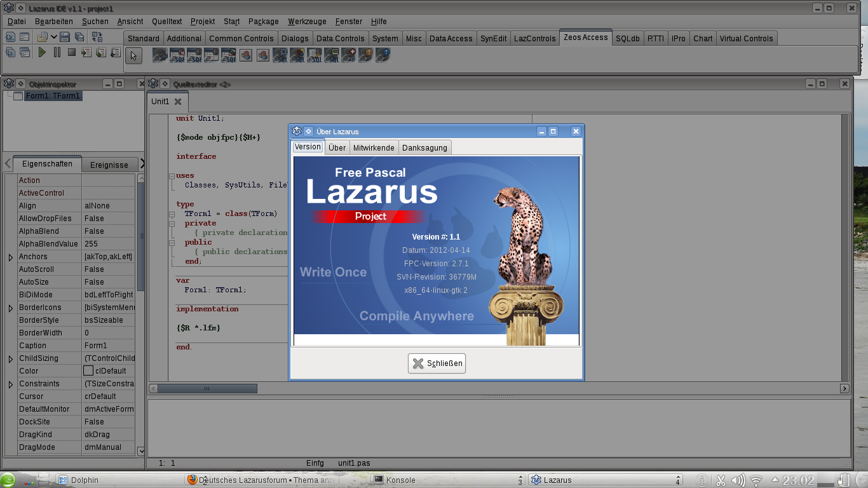Click the green Run program icon
Viewport: 868px width, 488px height.
tap(42, 53)
